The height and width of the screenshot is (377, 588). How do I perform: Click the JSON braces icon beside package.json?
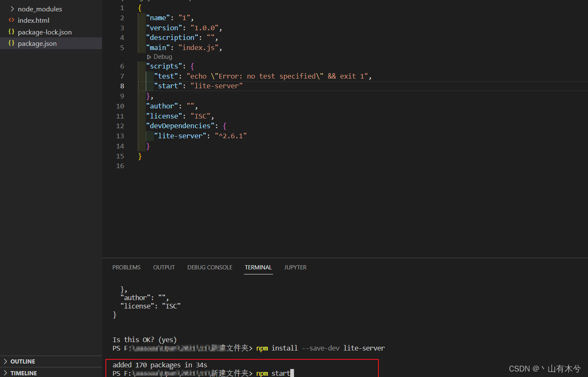[x=11, y=43]
